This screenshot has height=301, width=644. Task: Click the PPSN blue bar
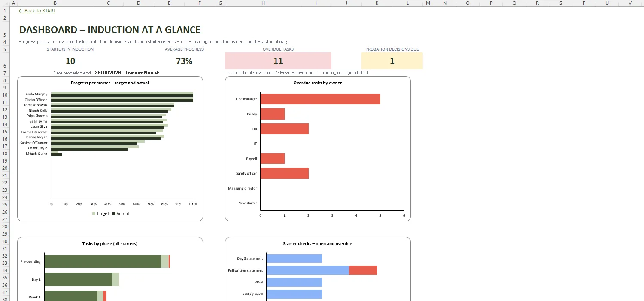(294, 282)
